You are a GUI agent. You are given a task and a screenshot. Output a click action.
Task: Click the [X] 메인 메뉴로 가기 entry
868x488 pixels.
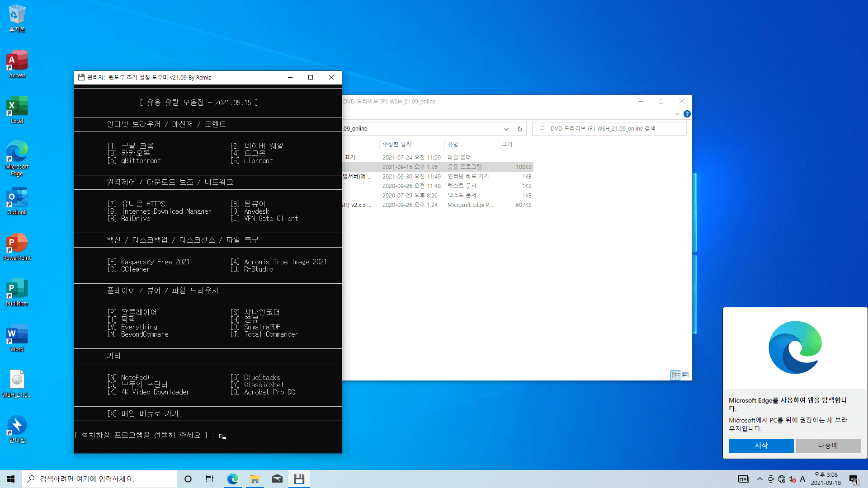point(143,413)
